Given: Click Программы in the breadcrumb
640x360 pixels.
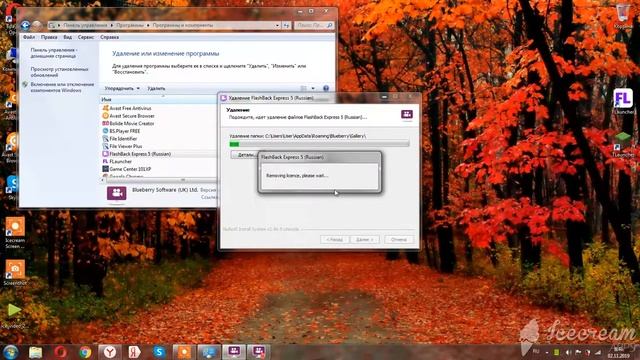Looking at the screenshot, I should pyautogui.click(x=130, y=25).
